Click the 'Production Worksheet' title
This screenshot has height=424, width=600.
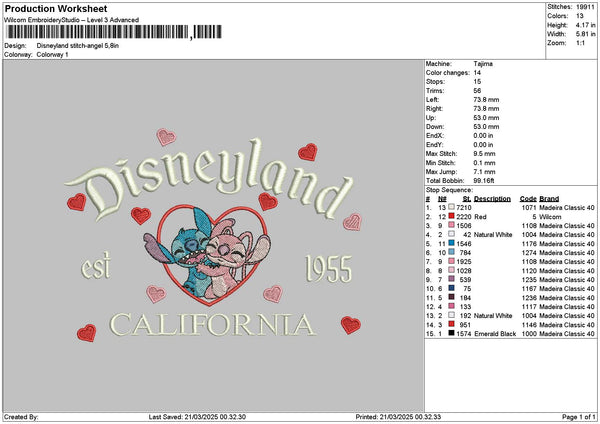click(x=56, y=9)
